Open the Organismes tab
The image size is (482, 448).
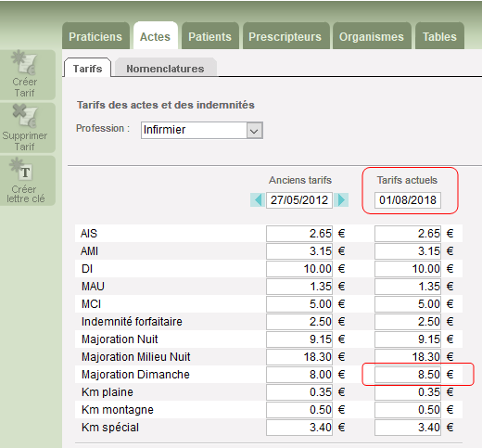pyautogui.click(x=372, y=36)
